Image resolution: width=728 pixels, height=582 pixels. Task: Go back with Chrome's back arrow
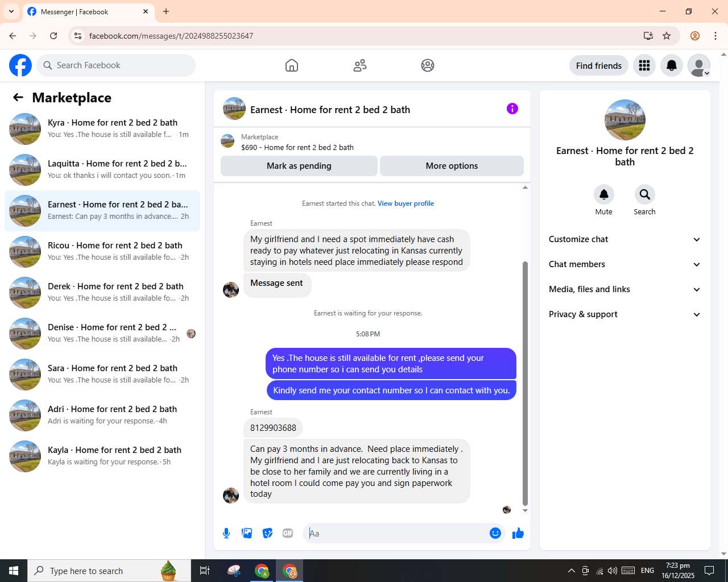pyautogui.click(x=13, y=36)
